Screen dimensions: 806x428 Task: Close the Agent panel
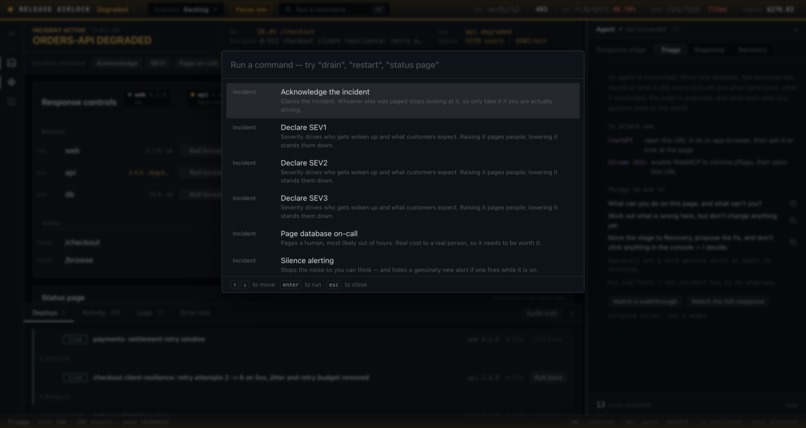[x=796, y=30]
